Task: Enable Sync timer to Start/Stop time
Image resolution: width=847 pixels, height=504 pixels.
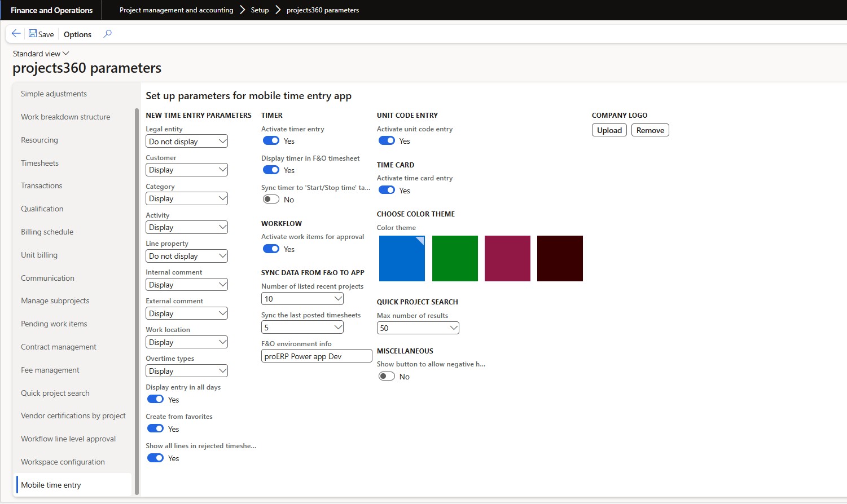Action: pos(271,200)
